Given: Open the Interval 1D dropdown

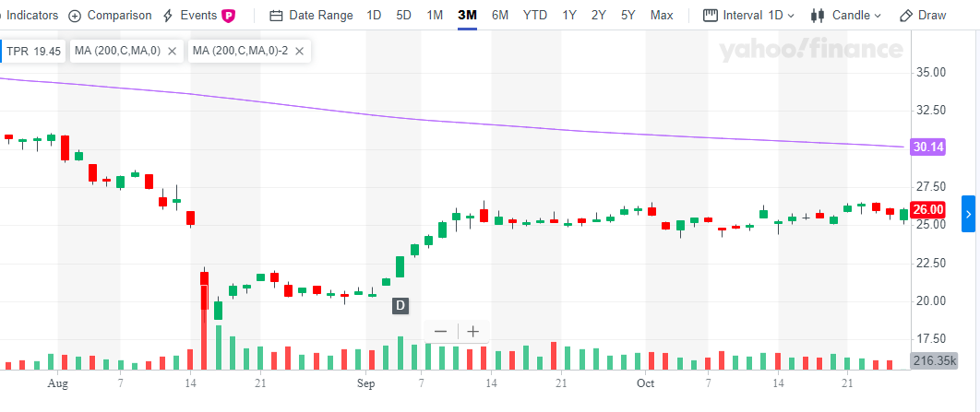Looking at the screenshot, I should [747, 16].
